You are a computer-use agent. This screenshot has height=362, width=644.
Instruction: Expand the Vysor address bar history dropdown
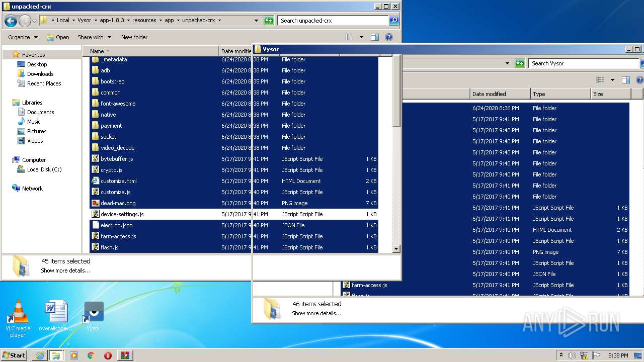(x=507, y=63)
